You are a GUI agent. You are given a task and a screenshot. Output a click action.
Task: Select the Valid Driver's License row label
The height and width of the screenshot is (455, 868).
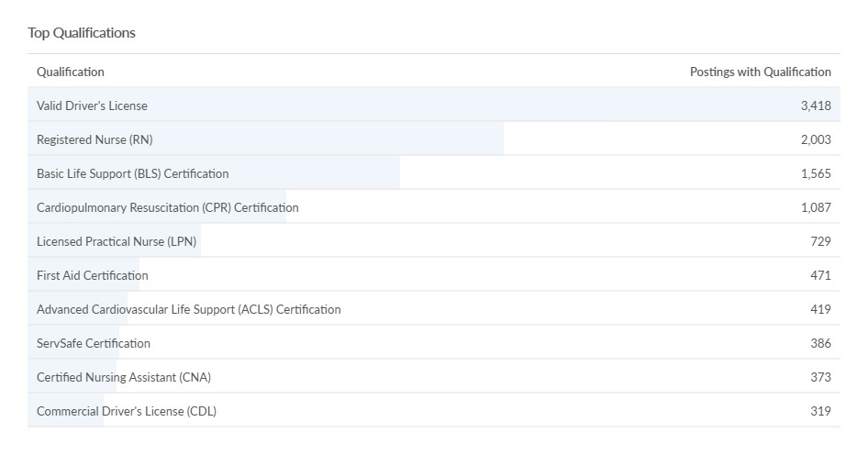pos(92,105)
